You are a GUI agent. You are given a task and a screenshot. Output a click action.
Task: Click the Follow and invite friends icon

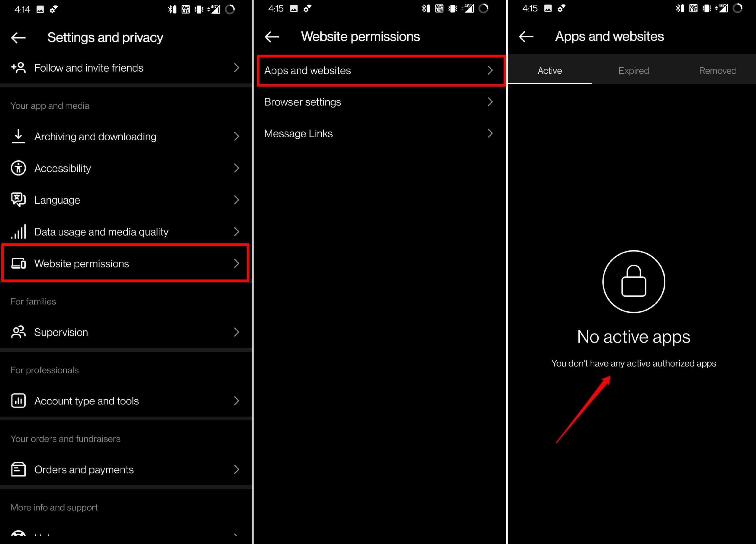click(17, 68)
